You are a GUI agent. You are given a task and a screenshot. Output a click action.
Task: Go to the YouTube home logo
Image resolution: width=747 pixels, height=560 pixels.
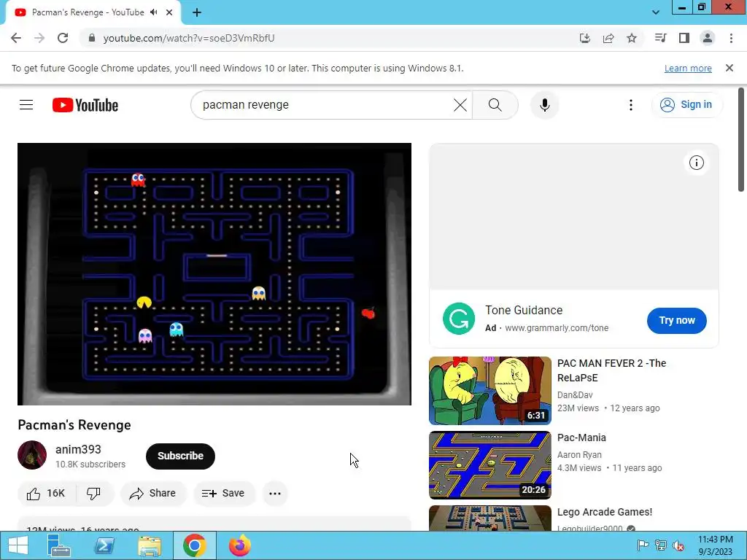(x=85, y=105)
